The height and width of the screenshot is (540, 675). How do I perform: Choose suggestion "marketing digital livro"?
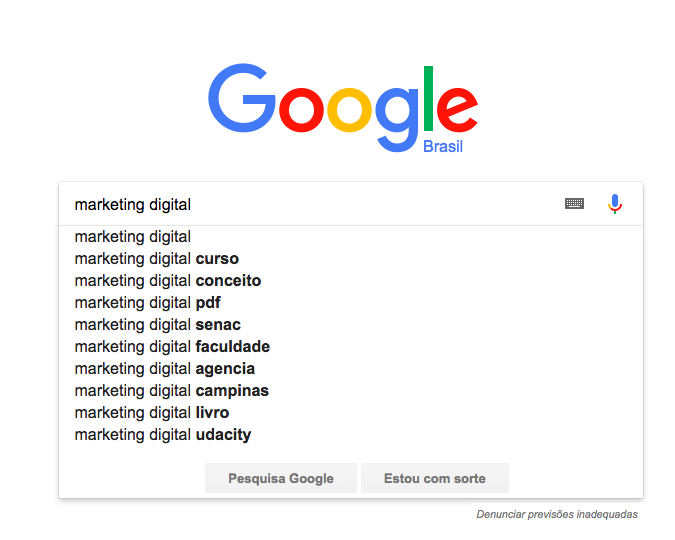click(x=152, y=413)
